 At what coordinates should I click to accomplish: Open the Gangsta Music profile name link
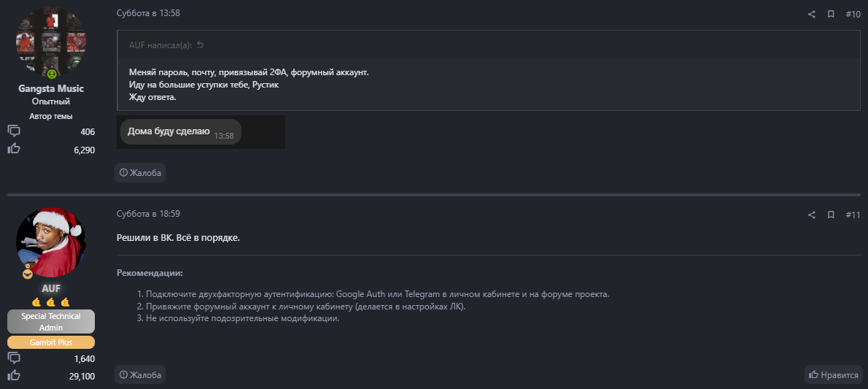pos(51,88)
